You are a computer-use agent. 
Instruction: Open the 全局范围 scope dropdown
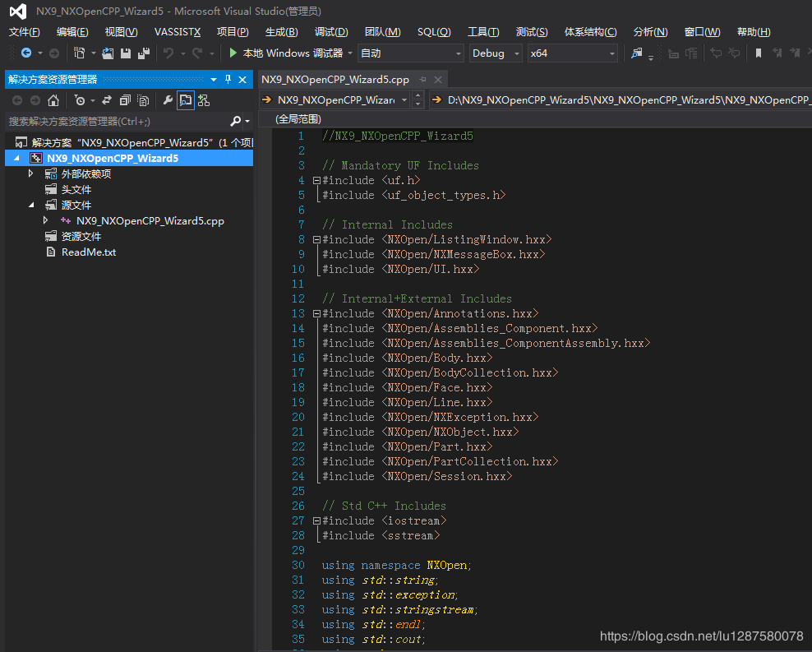(536, 119)
